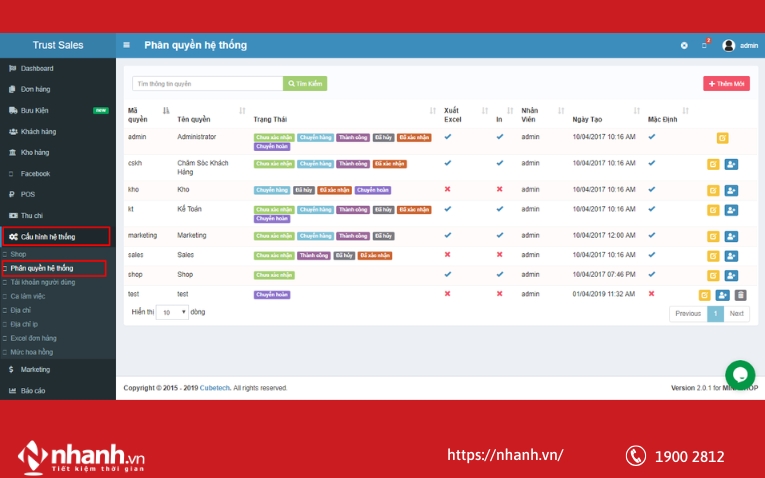
Task: Open Khách hàng in the sidebar
Action: click(58, 132)
